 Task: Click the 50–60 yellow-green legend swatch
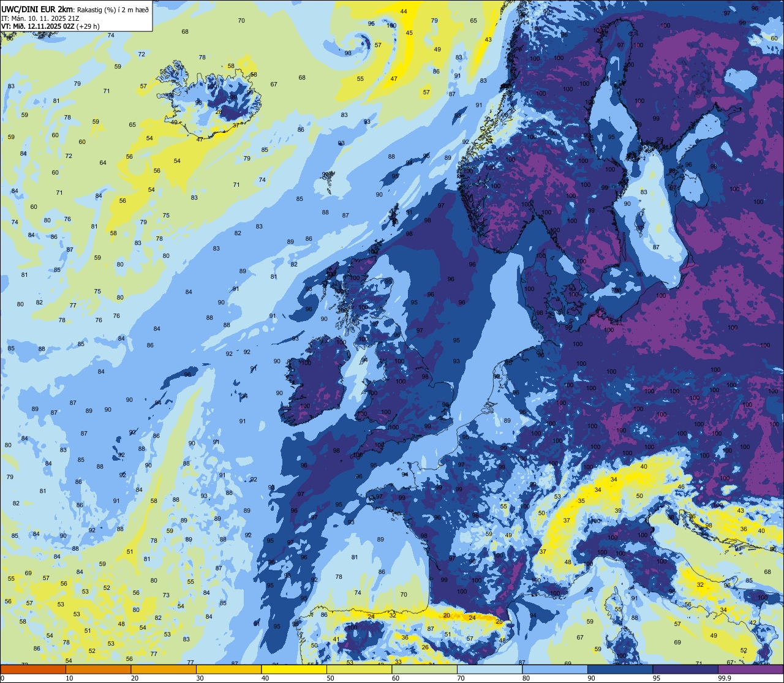tap(359, 669)
